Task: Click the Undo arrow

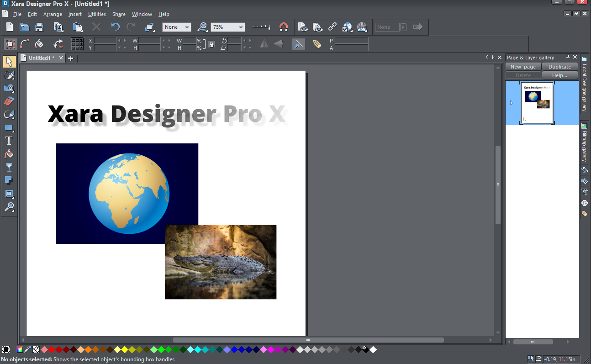Action: coord(116,27)
